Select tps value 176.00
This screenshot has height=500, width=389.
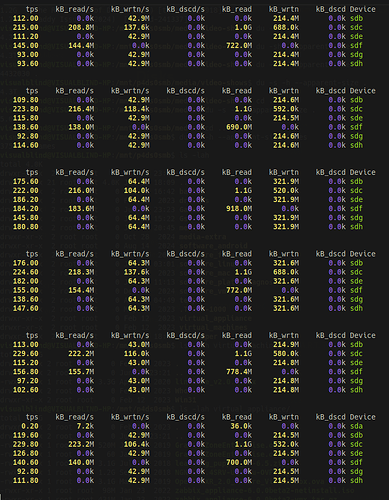point(26,263)
